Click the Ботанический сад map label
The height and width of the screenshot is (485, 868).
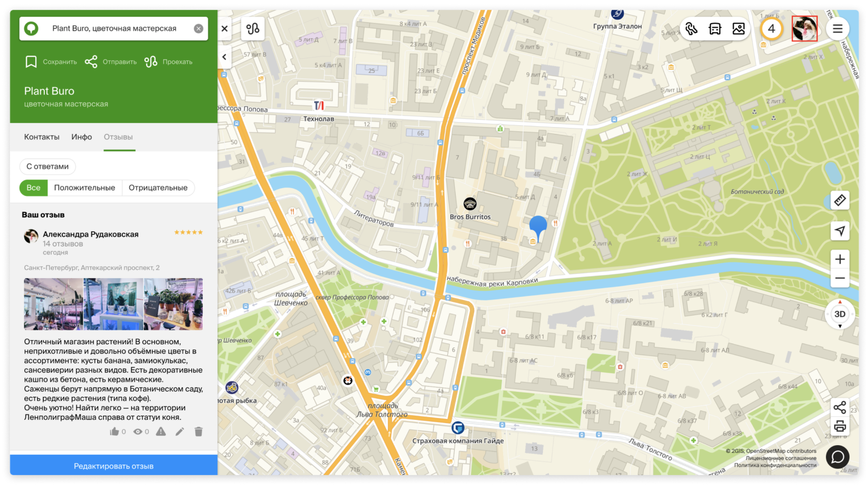coord(757,191)
